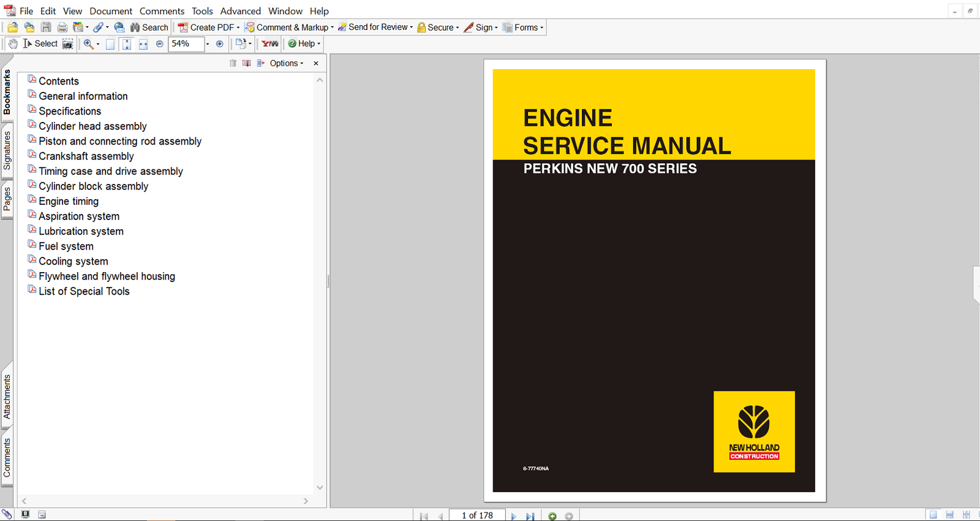Click the Zoom Out minus icon

[160, 44]
